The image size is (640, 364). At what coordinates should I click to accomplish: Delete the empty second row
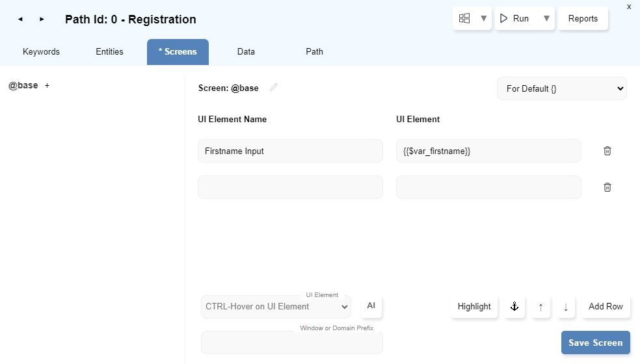tap(607, 187)
